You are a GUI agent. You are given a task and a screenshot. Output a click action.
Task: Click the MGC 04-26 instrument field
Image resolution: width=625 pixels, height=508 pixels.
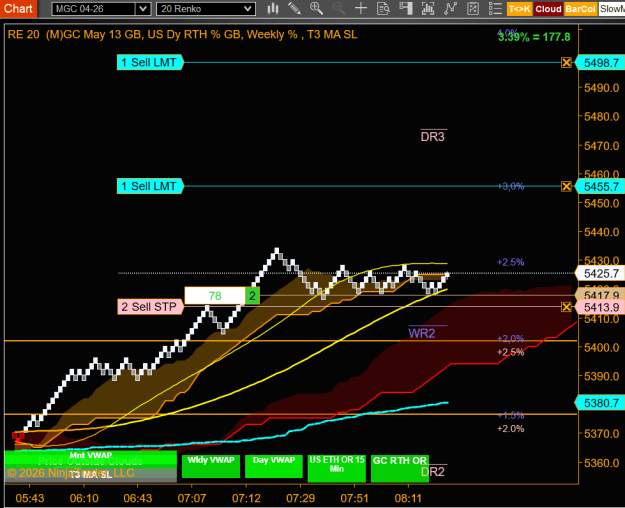coord(94,9)
